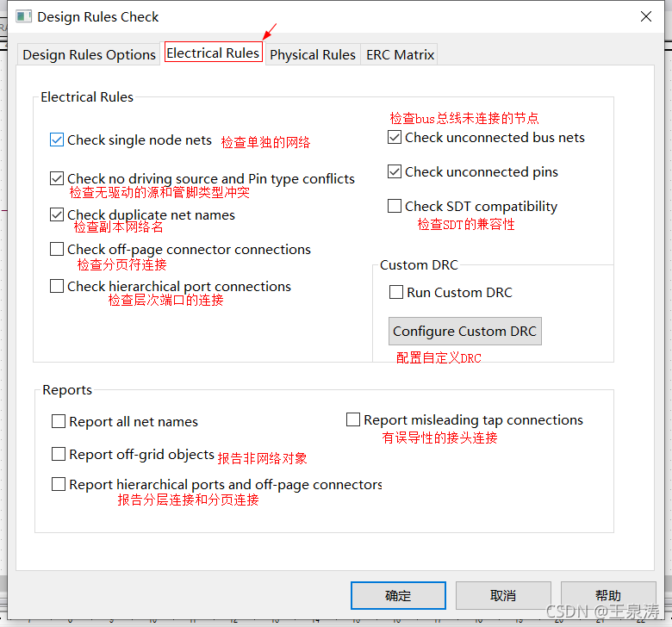This screenshot has height=627, width=672.
Task: Uncheck Check unconnected bus nets
Action: 395,137
